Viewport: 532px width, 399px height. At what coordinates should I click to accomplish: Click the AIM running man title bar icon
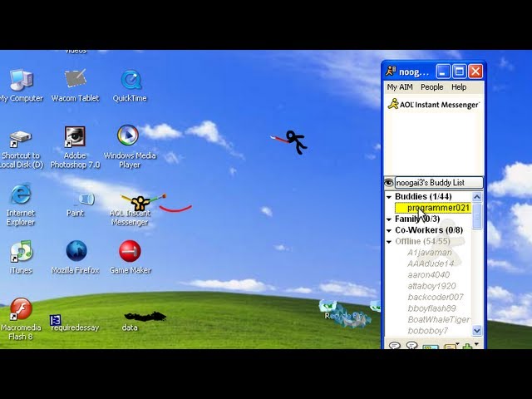[x=391, y=71]
